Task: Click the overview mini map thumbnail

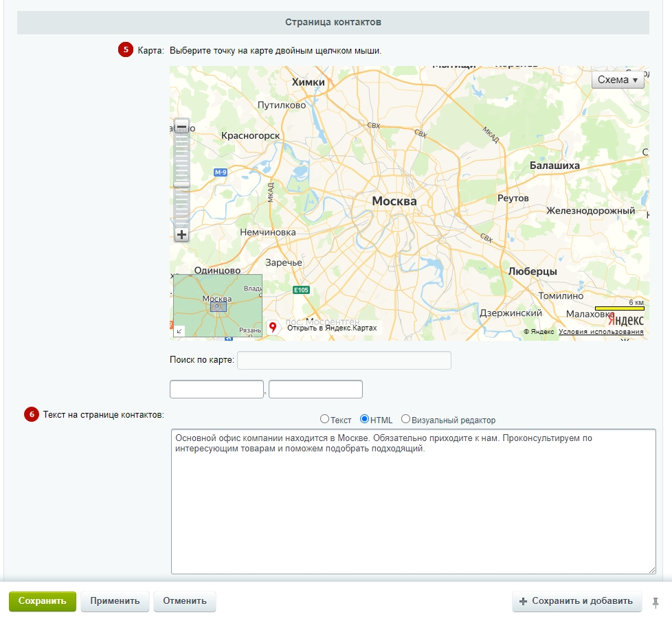Action: pos(218,306)
